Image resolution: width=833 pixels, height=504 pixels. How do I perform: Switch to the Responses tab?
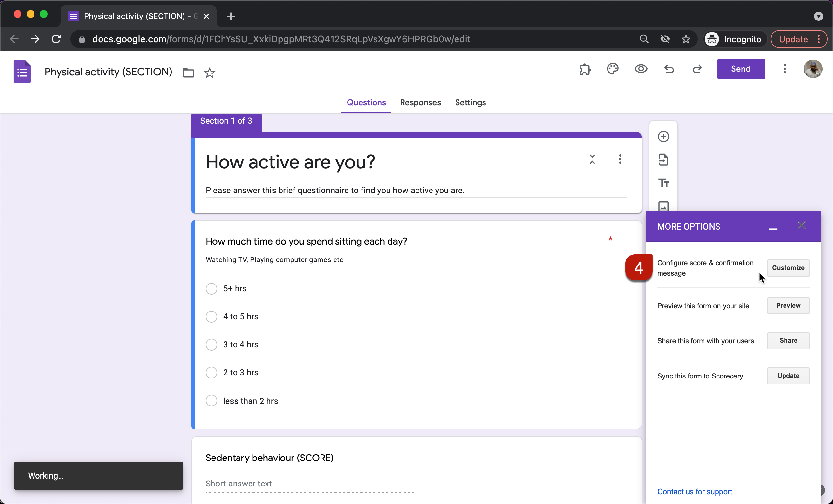[x=420, y=103]
